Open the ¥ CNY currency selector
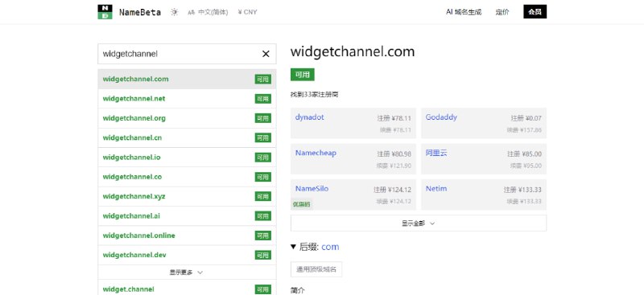644x295 pixels. [x=247, y=12]
